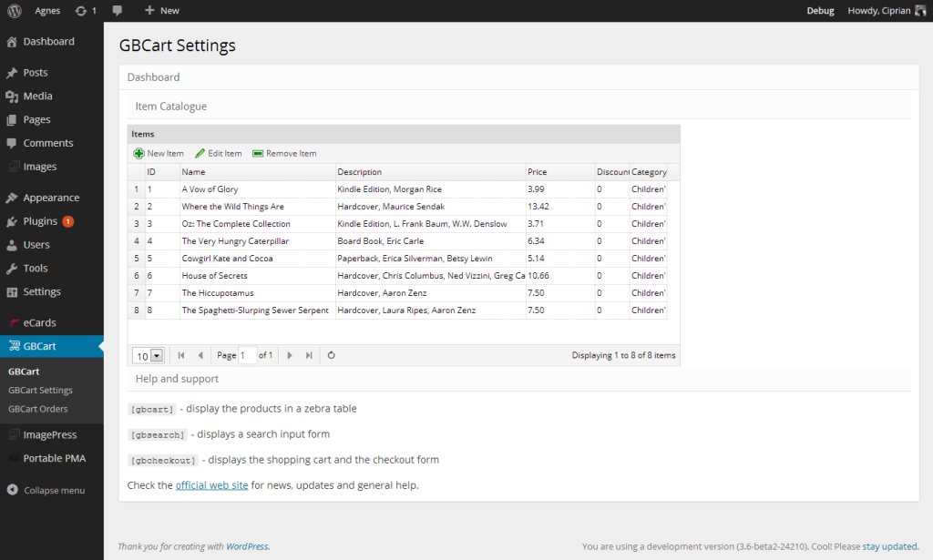Click the Users icon in sidebar

click(12, 245)
